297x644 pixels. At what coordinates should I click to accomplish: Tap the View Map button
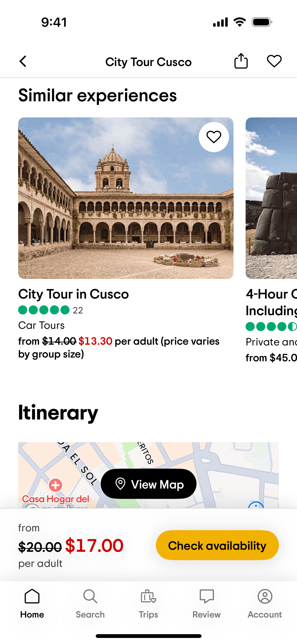tap(149, 484)
